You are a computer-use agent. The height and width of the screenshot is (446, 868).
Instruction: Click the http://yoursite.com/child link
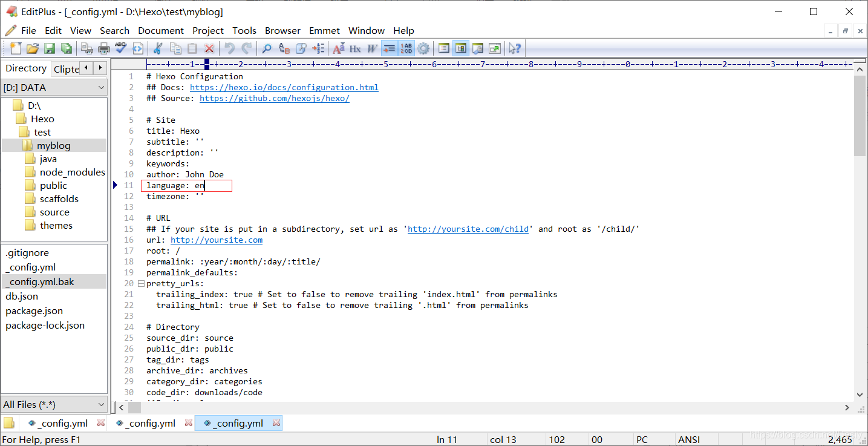pyautogui.click(x=468, y=229)
